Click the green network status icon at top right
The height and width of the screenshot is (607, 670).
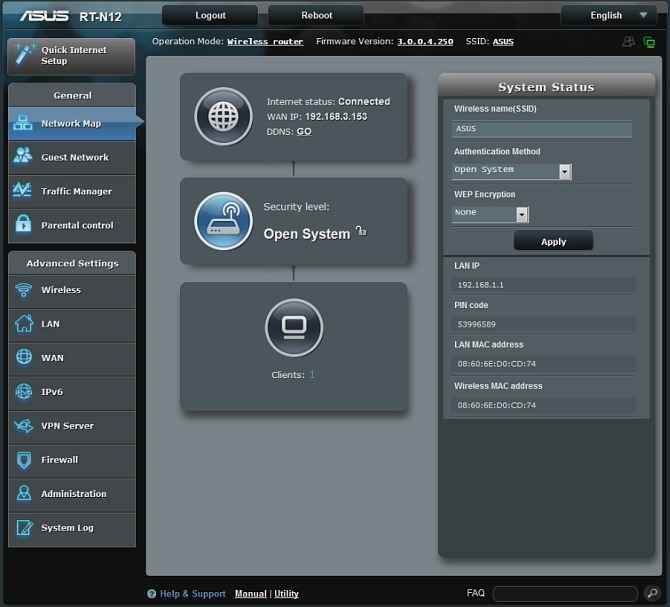click(x=649, y=42)
